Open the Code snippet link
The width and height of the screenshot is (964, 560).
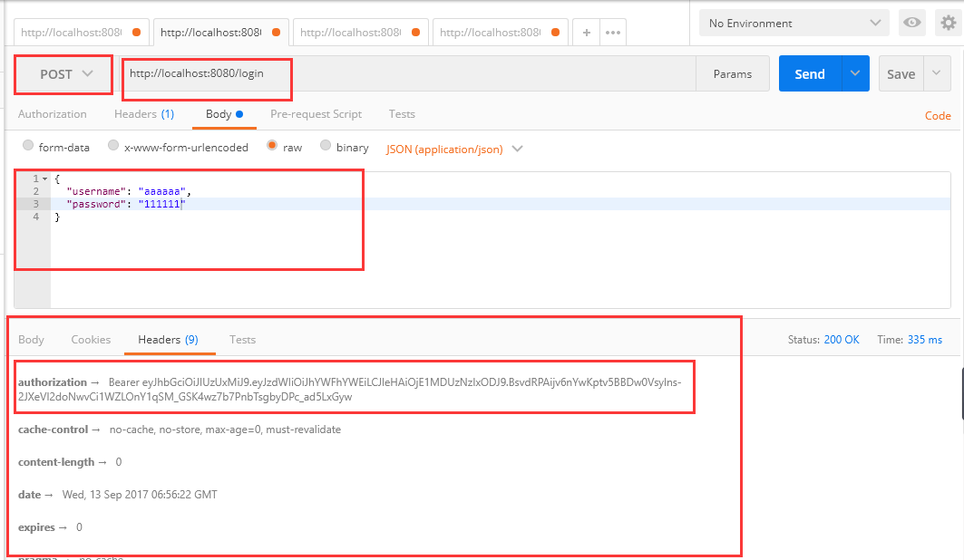click(938, 115)
